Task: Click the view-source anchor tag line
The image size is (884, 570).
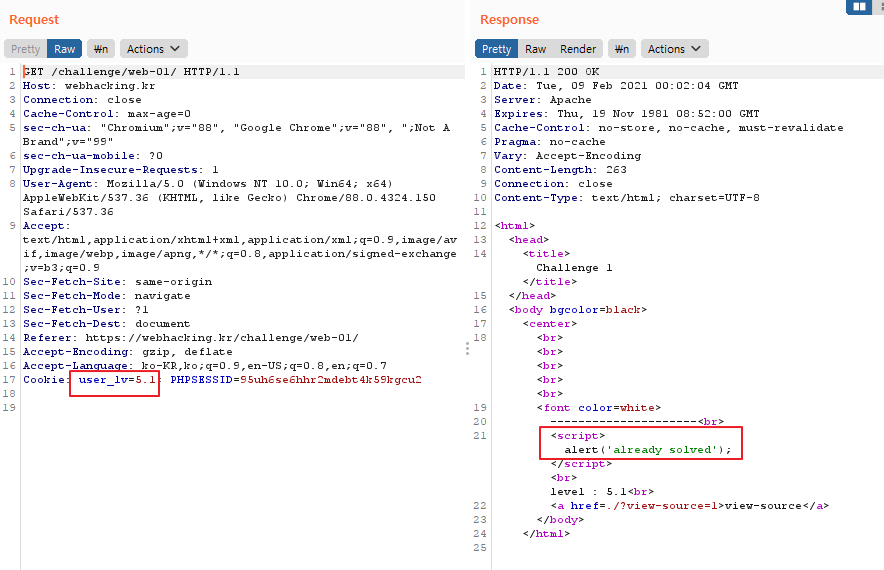Action: [x=689, y=506]
